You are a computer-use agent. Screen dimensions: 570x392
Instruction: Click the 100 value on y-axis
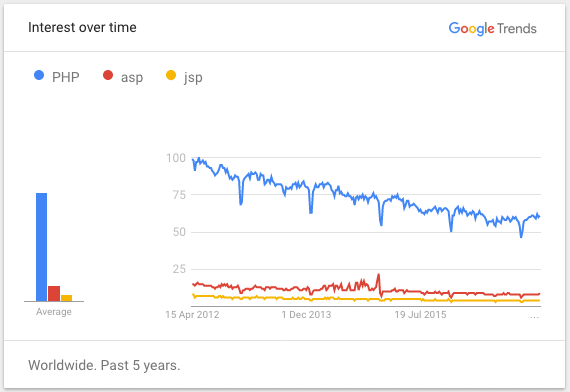coord(176,158)
